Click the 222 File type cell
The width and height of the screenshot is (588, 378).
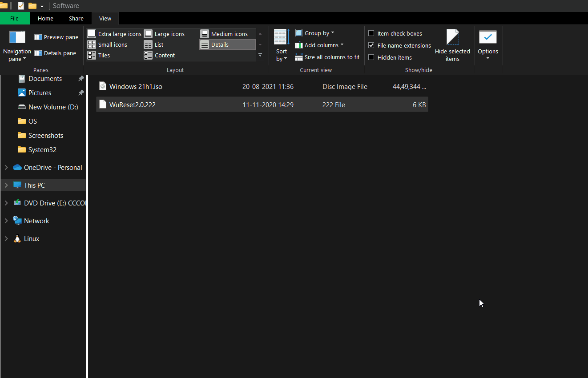tap(334, 105)
